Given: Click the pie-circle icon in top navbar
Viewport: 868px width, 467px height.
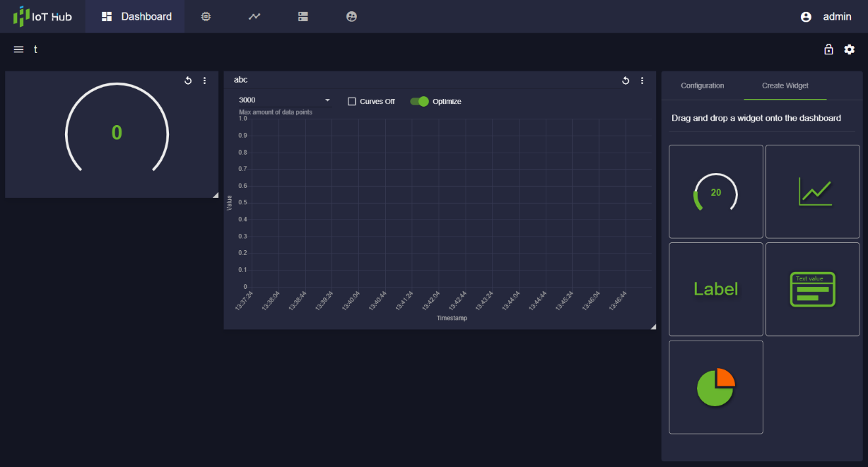Looking at the screenshot, I should pos(351,16).
